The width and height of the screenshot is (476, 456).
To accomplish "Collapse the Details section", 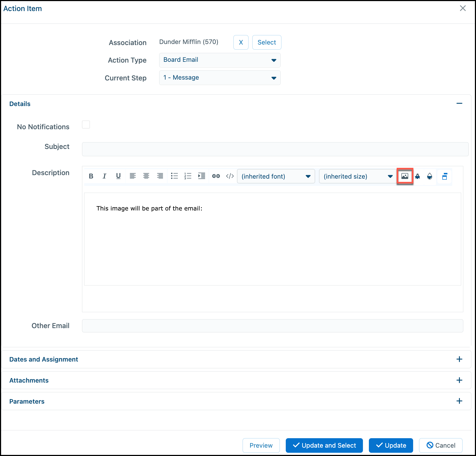I will click(459, 103).
